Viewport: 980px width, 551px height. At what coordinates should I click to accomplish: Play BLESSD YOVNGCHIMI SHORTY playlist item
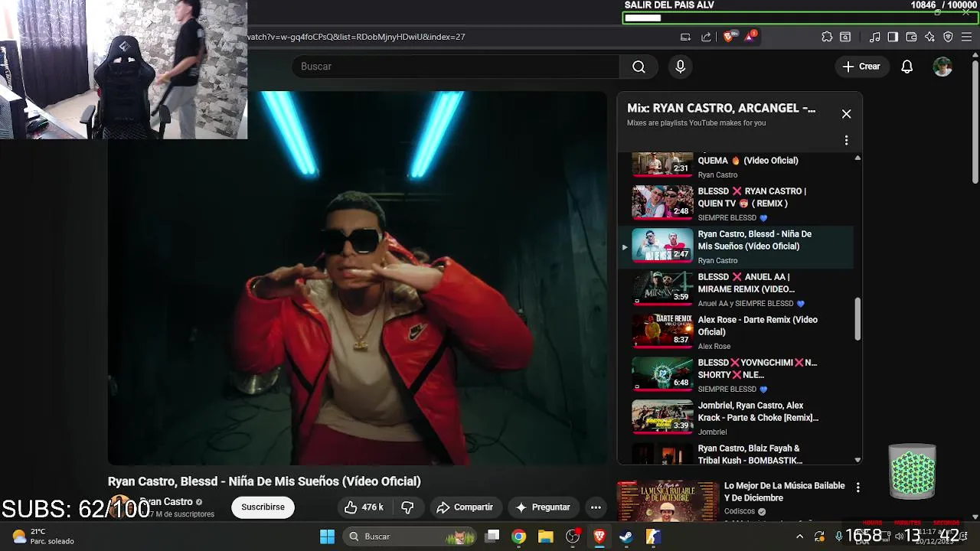point(735,375)
